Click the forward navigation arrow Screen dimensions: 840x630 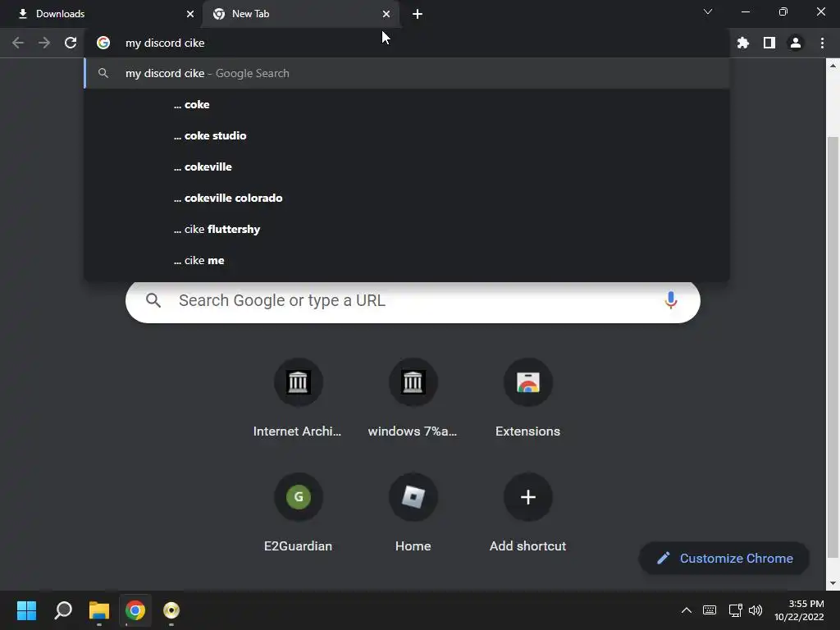(44, 43)
